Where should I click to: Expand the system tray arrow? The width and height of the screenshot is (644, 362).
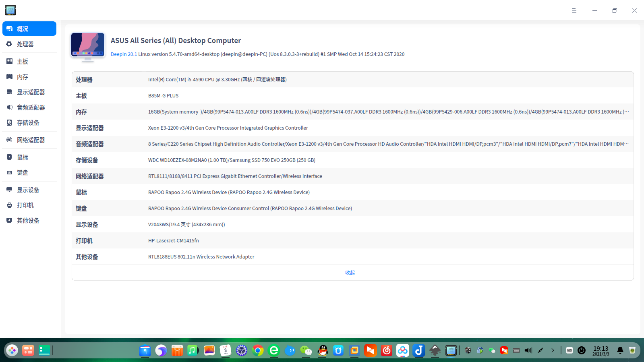[x=553, y=350]
